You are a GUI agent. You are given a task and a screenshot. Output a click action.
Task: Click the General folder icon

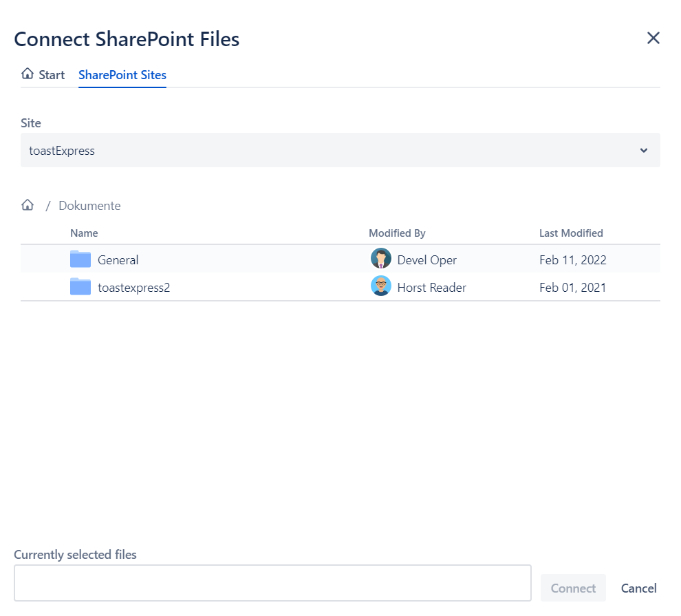pos(80,259)
